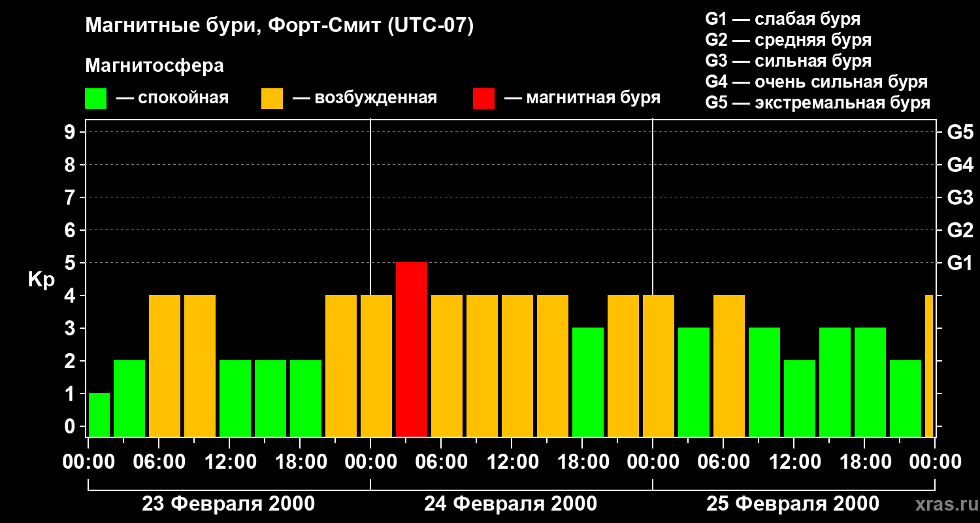
Task: Click the 00:00 label starting 25 February
Action: (653, 462)
